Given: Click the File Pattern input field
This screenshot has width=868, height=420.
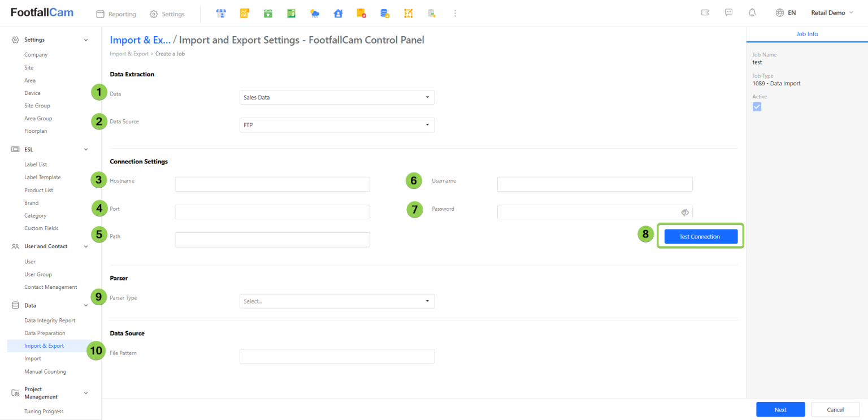Looking at the screenshot, I should (337, 356).
